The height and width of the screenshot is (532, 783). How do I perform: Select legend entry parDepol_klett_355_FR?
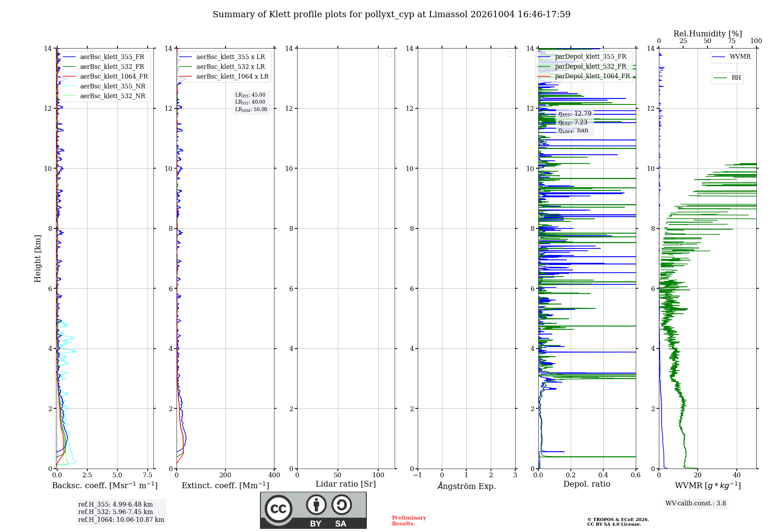coord(582,57)
